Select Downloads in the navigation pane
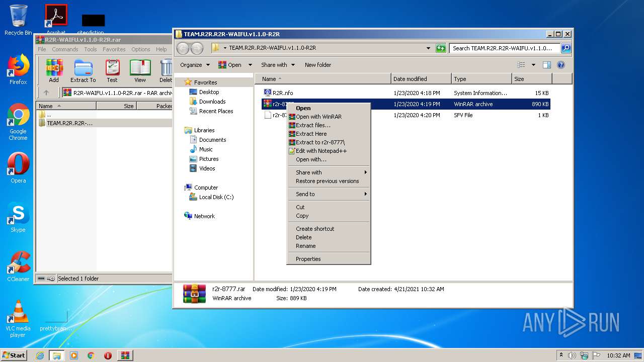Viewport: 644px width, 362px height. click(212, 102)
